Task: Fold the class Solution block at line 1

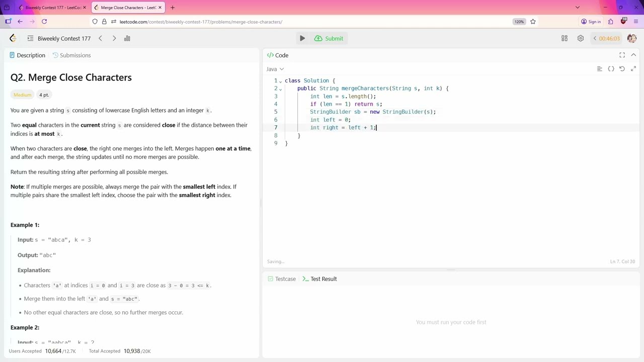Action: tap(281, 81)
